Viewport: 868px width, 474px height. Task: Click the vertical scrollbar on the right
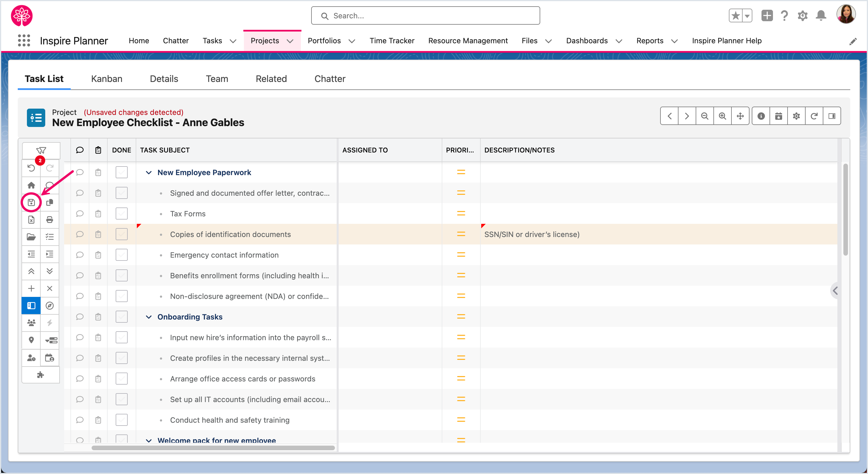coord(845,209)
